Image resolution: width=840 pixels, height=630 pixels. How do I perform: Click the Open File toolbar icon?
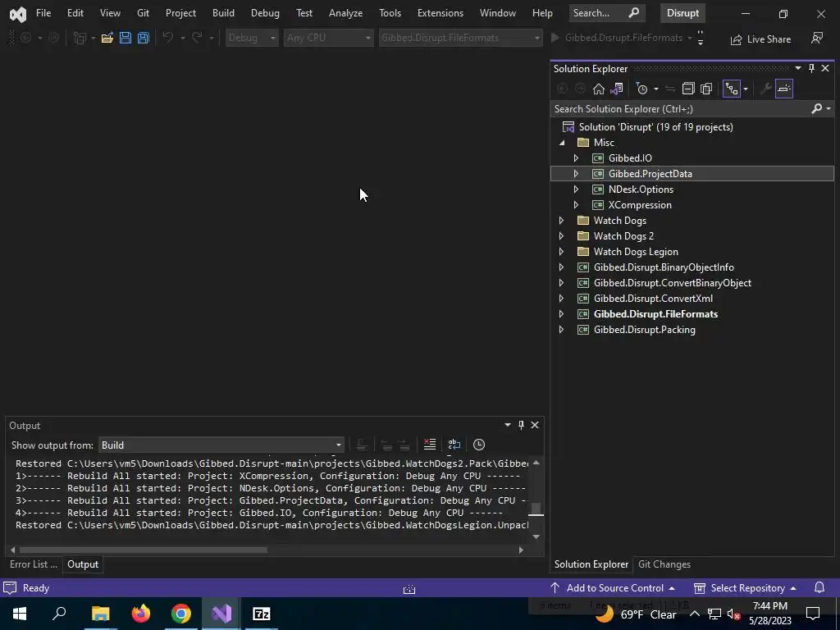(x=107, y=38)
